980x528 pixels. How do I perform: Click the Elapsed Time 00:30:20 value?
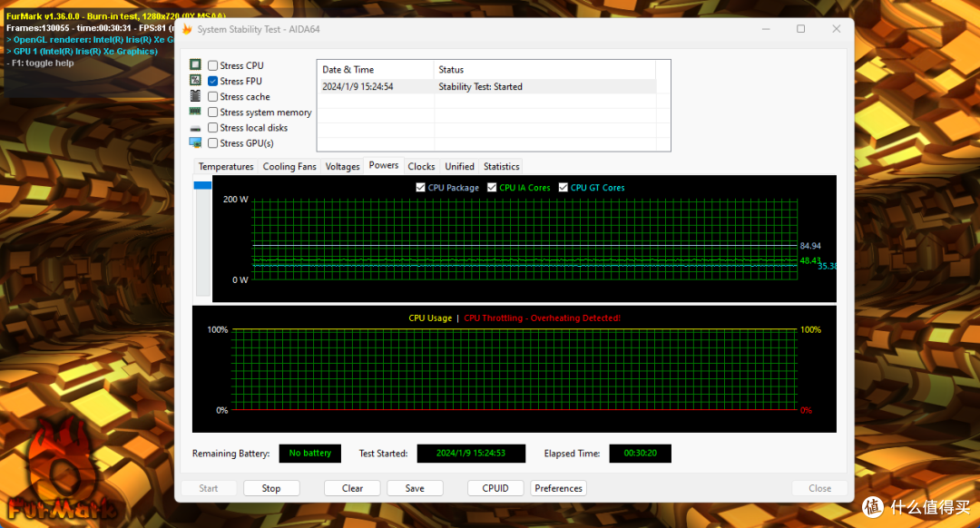[x=640, y=453]
